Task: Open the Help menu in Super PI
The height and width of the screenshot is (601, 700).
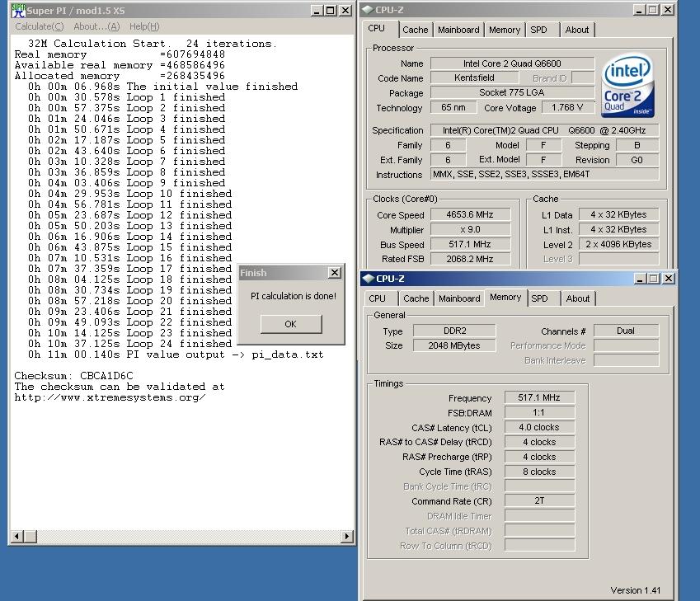Action: pos(144,26)
